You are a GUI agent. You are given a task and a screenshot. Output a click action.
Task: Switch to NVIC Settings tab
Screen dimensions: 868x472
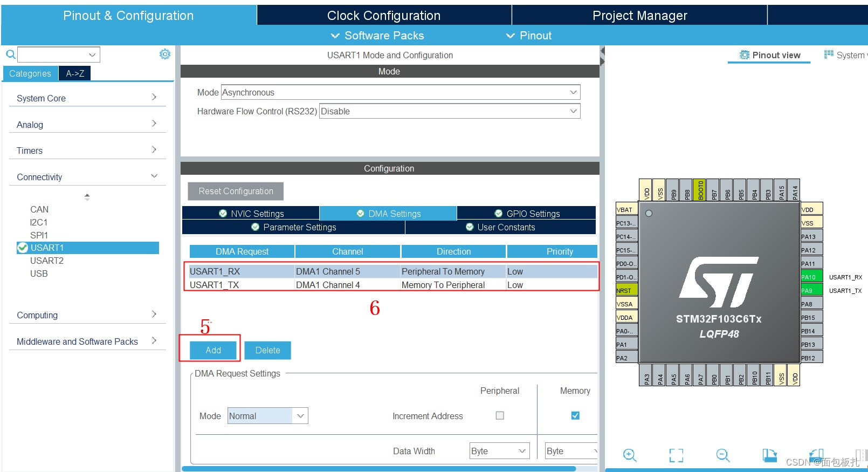pyautogui.click(x=251, y=213)
